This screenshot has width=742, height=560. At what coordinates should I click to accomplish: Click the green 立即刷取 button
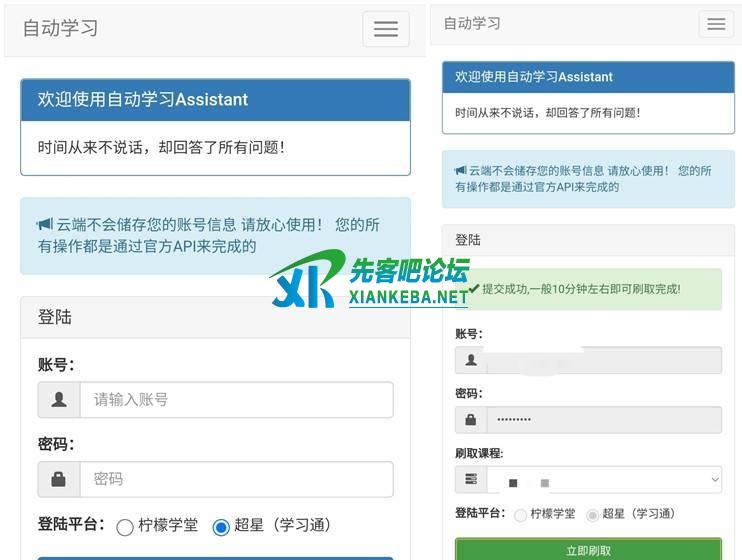point(588,549)
